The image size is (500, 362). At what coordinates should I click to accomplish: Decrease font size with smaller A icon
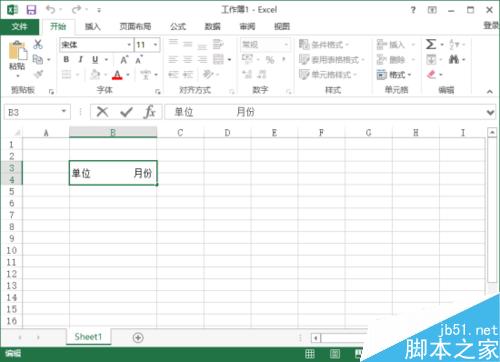point(139,60)
